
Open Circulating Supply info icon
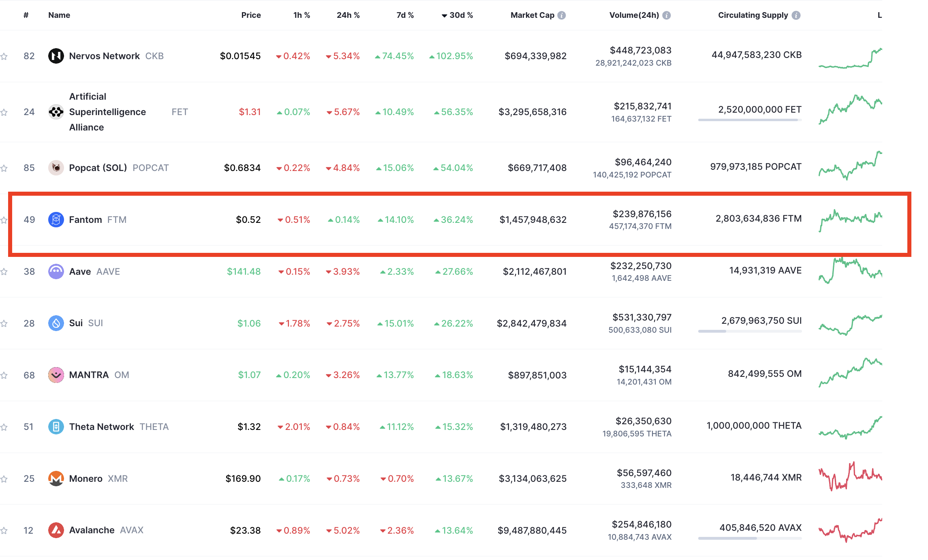click(796, 15)
